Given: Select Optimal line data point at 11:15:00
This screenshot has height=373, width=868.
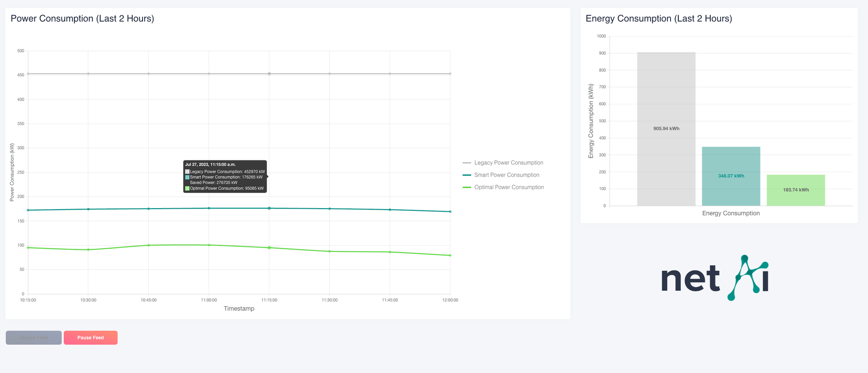Looking at the screenshot, I should coord(269,247).
